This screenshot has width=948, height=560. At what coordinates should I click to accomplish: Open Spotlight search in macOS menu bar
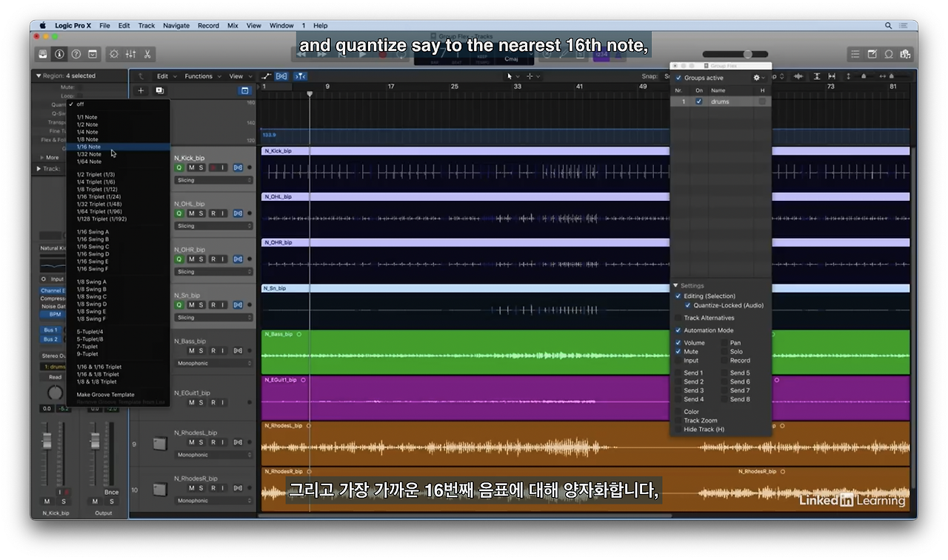click(889, 25)
